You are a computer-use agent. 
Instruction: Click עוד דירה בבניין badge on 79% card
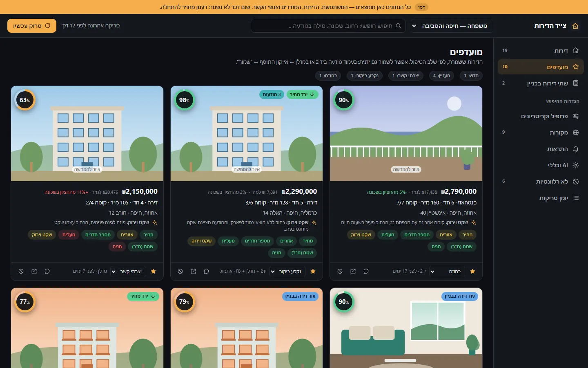pos(301,296)
